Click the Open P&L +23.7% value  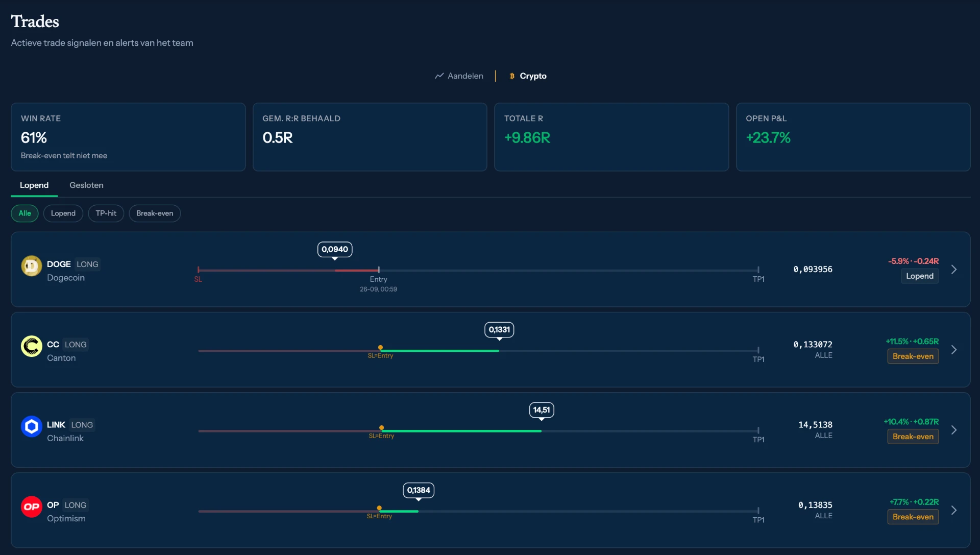768,138
